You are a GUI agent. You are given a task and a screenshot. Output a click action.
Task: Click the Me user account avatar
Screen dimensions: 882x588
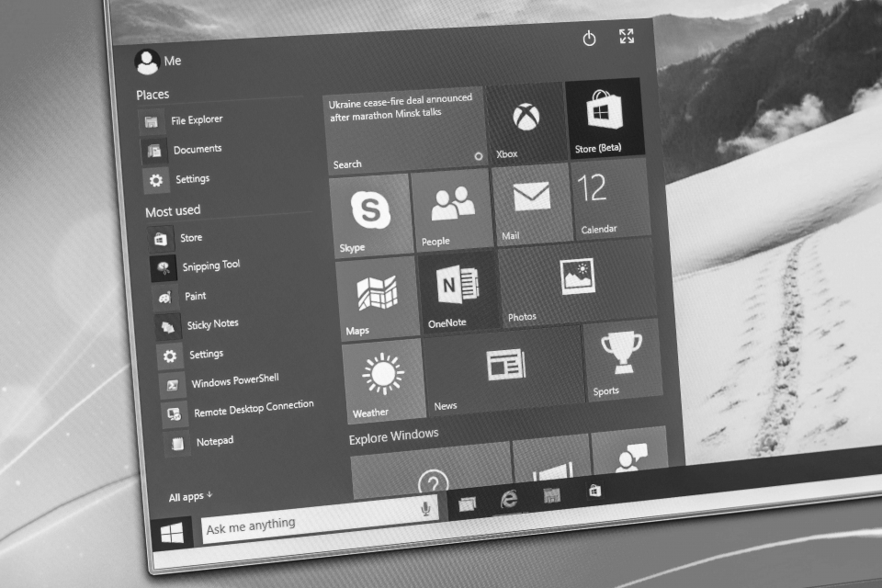(x=147, y=62)
